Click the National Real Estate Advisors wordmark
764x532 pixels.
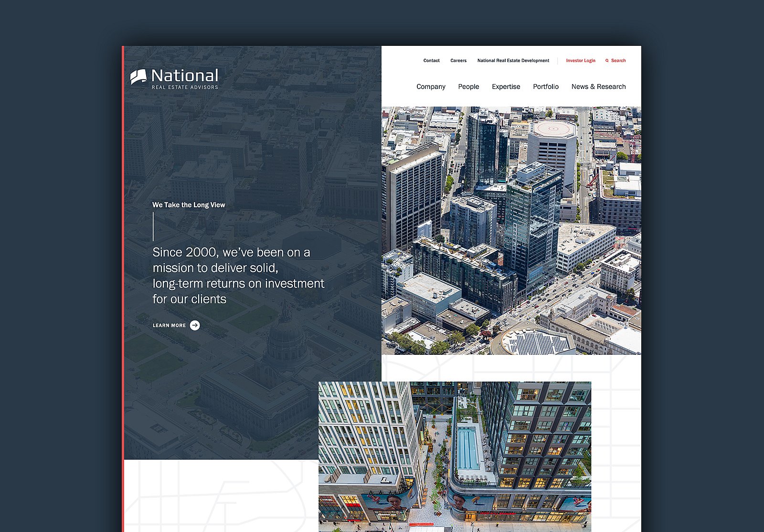pos(185,79)
